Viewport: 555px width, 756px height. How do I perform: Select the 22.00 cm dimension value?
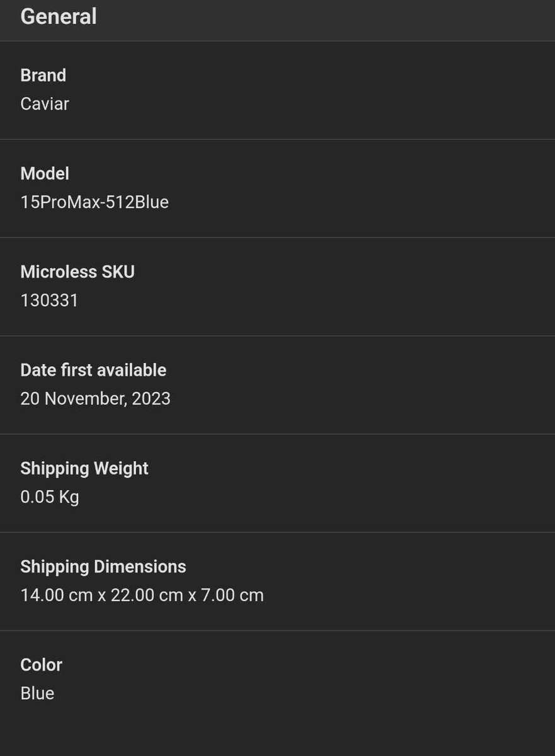147,595
